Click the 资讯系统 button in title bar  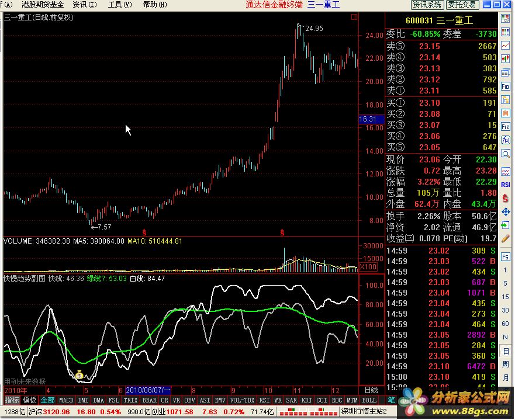point(427,5)
